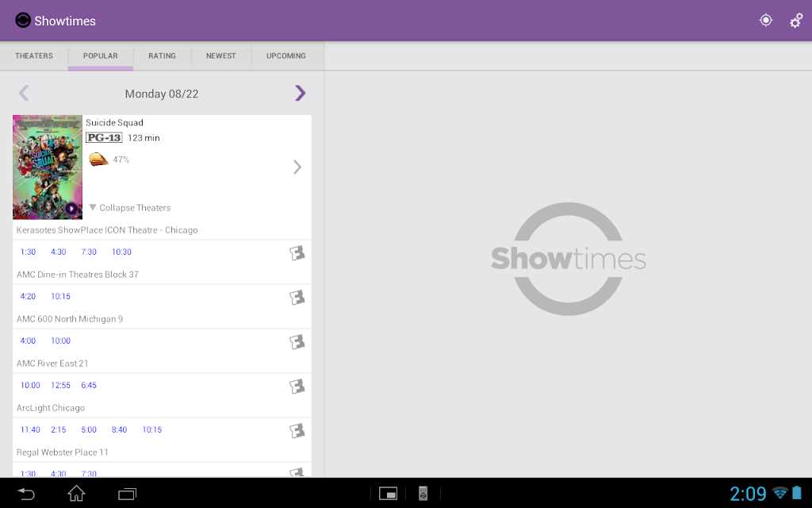Switch to the Rating tab
The height and width of the screenshot is (508, 812).
[162, 56]
